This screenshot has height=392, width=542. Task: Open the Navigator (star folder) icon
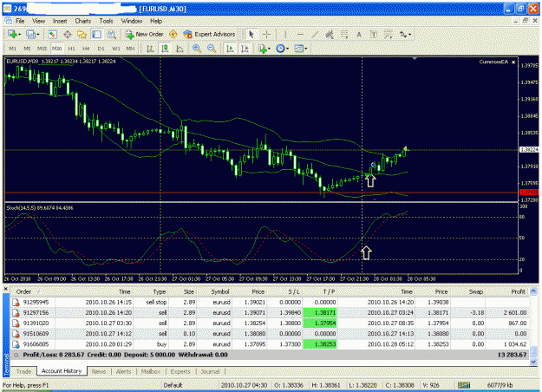82,34
